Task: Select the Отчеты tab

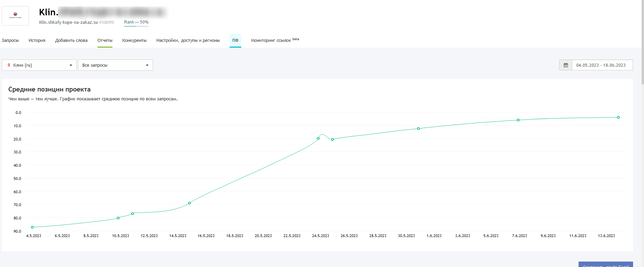Action: [x=105, y=40]
